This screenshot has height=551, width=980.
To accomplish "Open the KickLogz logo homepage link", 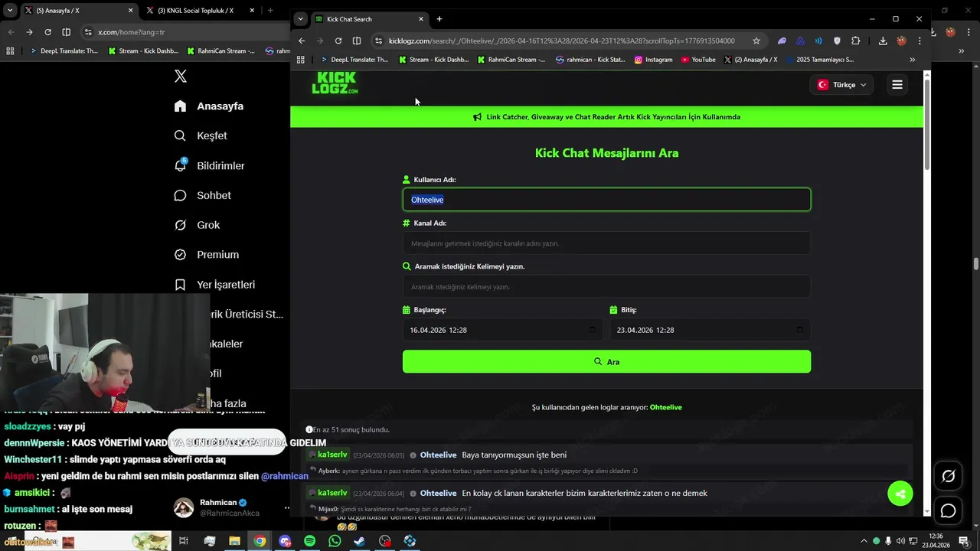I will click(335, 83).
